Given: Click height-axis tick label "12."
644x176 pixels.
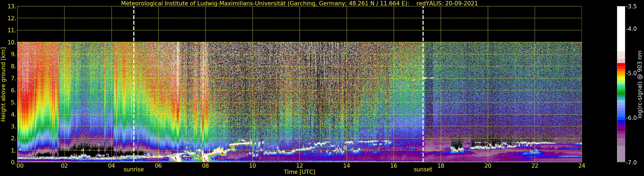Looking at the screenshot, I should point(12,18).
